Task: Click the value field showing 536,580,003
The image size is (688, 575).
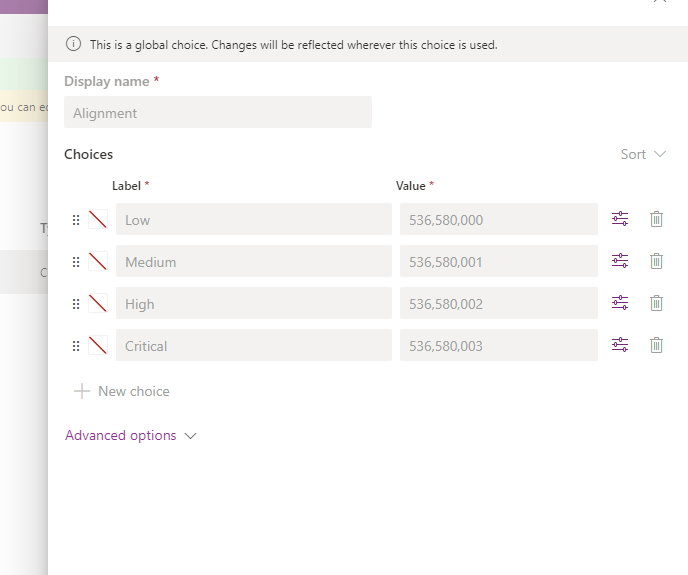Action: tap(498, 346)
